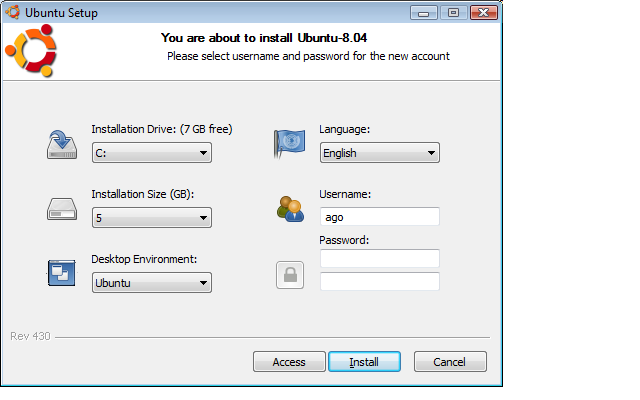The image size is (640, 400).
Task: Open the Access options button
Action: [289, 362]
